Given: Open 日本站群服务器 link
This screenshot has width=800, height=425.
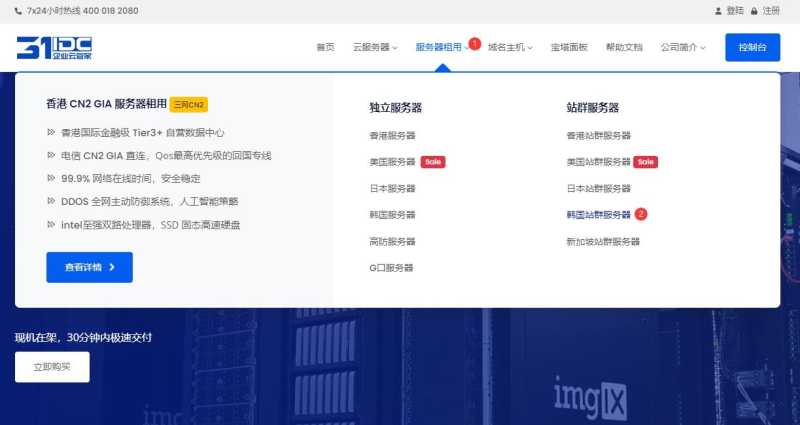Looking at the screenshot, I should [x=598, y=189].
